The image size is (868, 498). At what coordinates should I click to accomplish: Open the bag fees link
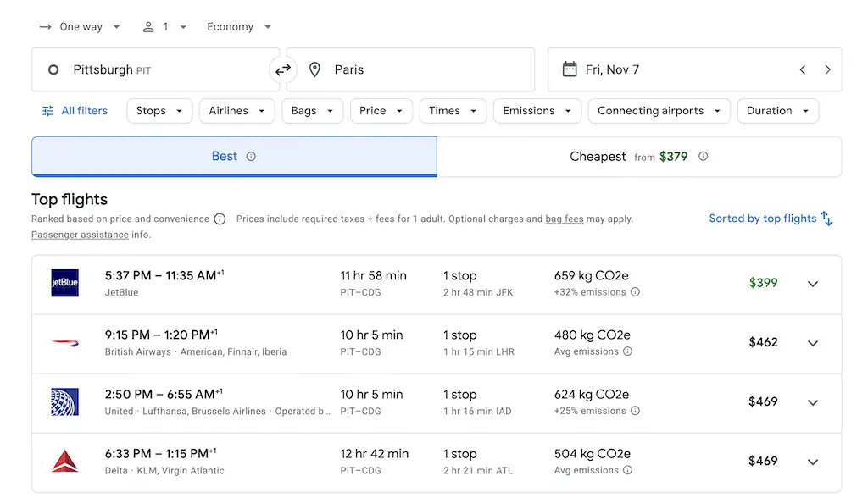pos(564,219)
